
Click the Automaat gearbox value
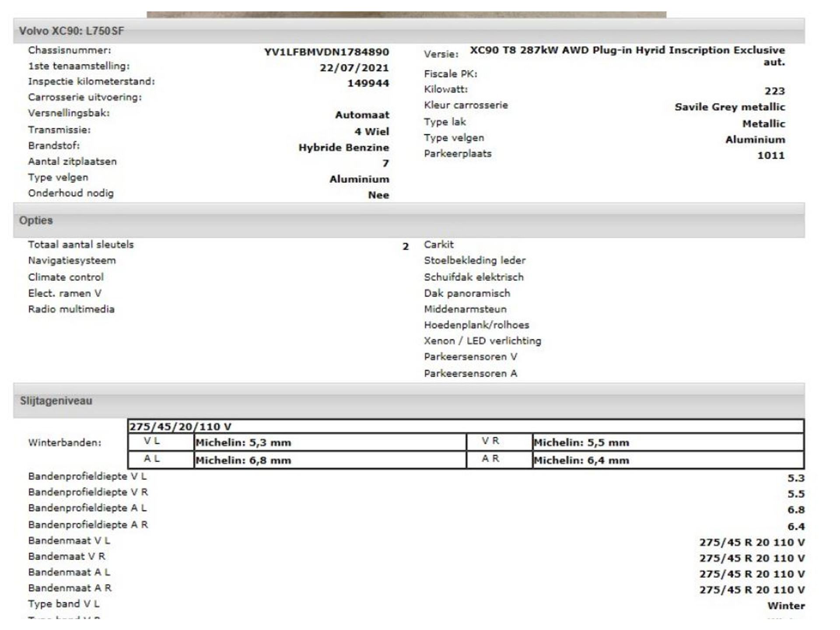362,115
